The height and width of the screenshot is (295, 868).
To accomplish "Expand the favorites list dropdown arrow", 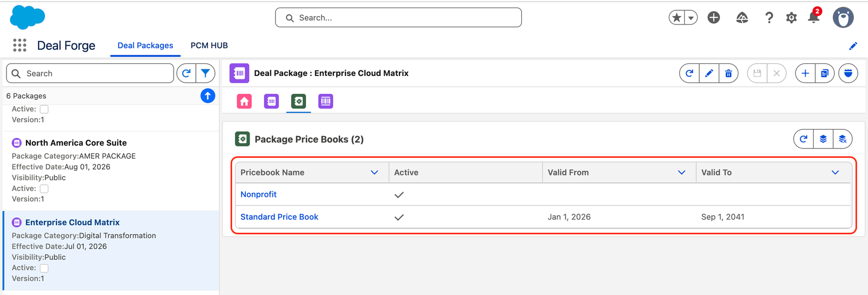I will 691,18.
